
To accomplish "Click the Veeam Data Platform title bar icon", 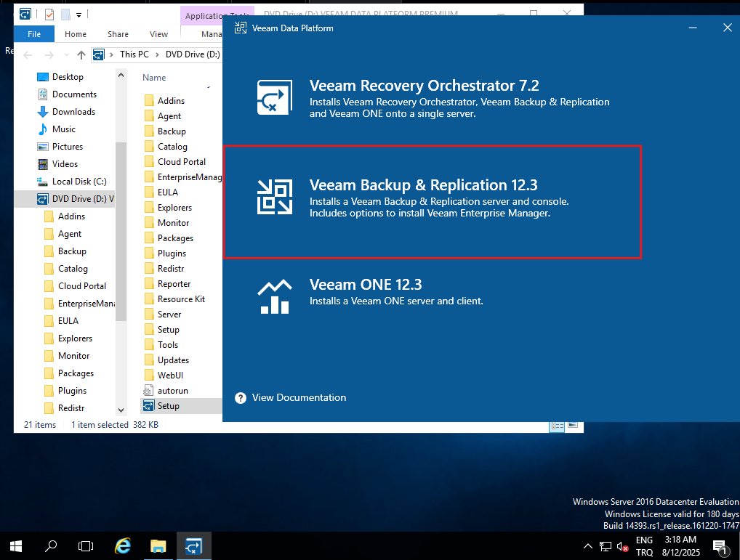I will tap(241, 28).
